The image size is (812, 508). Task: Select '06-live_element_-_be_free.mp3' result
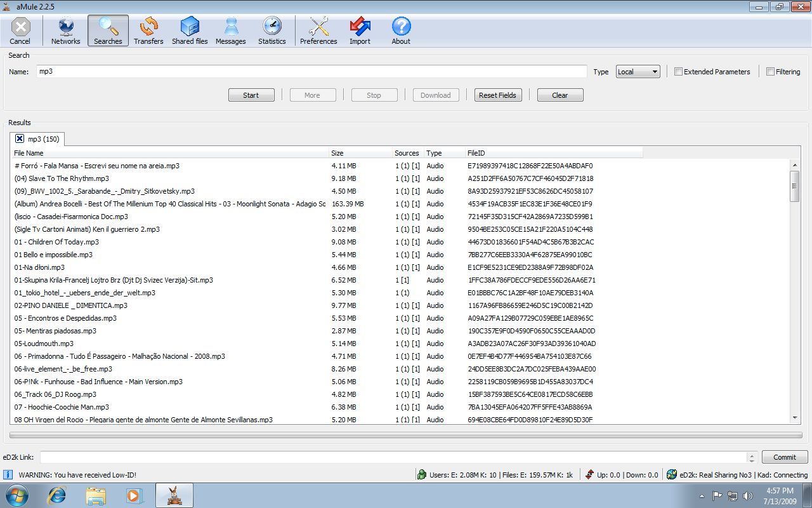pos(63,369)
